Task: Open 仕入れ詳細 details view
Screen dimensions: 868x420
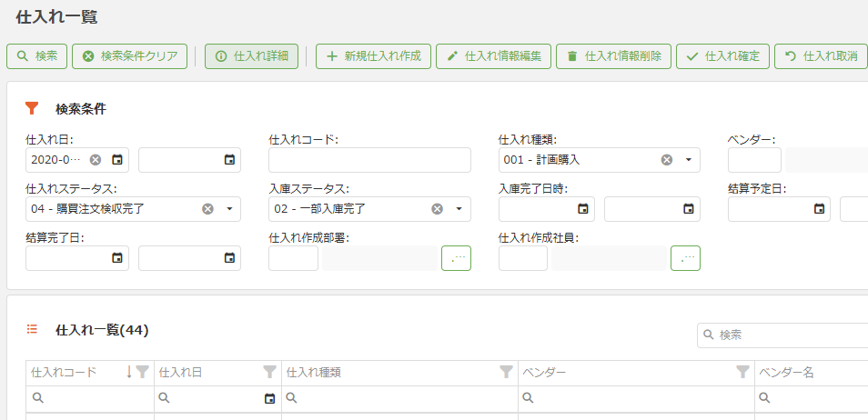Action: (x=251, y=56)
